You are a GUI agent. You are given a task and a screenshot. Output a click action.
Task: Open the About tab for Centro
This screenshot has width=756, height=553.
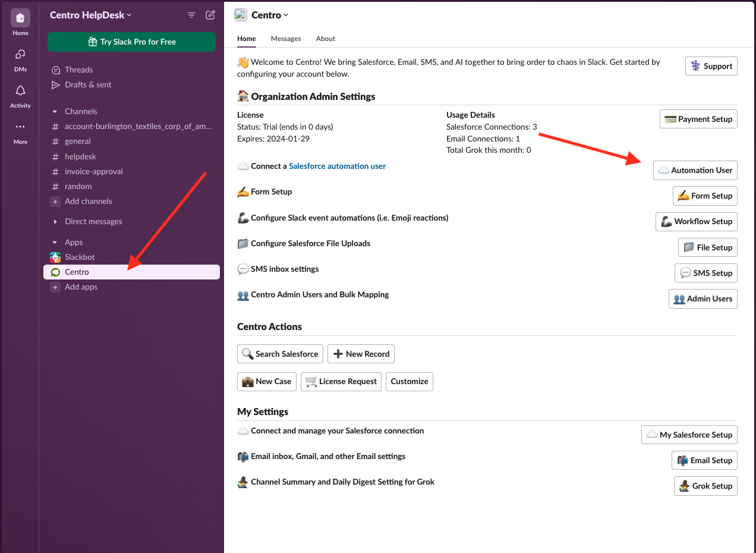[325, 38]
